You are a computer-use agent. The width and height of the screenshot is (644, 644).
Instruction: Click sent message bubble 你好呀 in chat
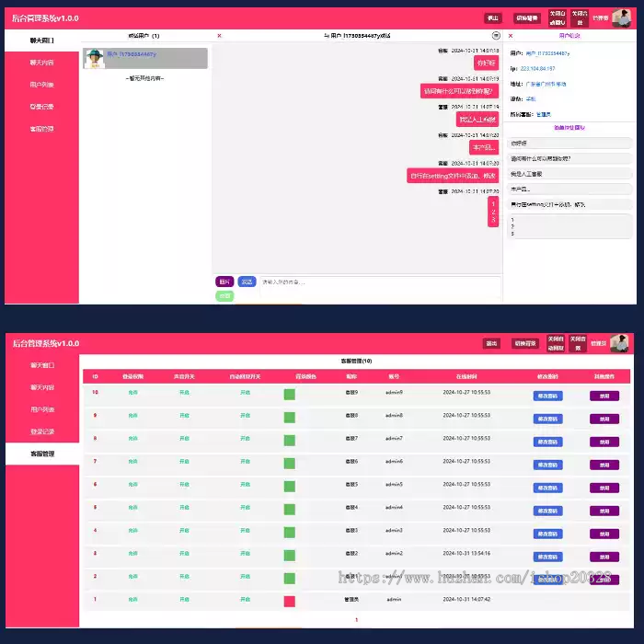click(487, 63)
